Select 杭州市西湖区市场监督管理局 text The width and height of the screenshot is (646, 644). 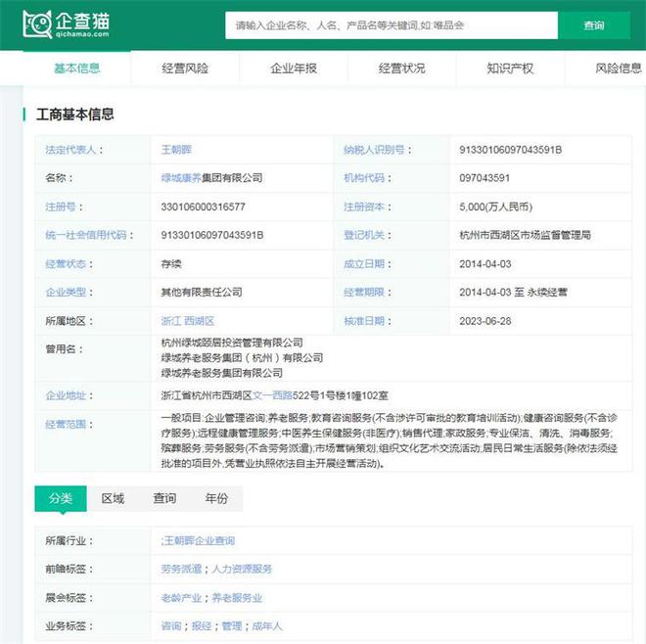pos(526,235)
